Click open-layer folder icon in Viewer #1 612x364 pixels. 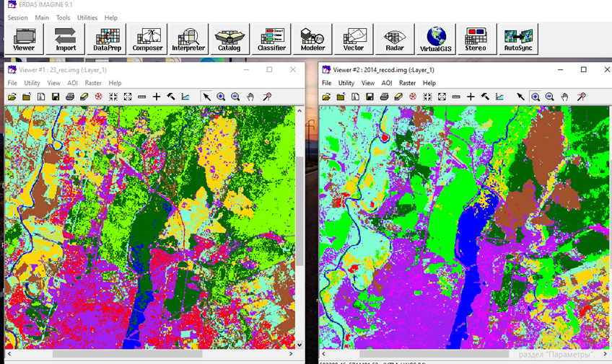[12, 97]
